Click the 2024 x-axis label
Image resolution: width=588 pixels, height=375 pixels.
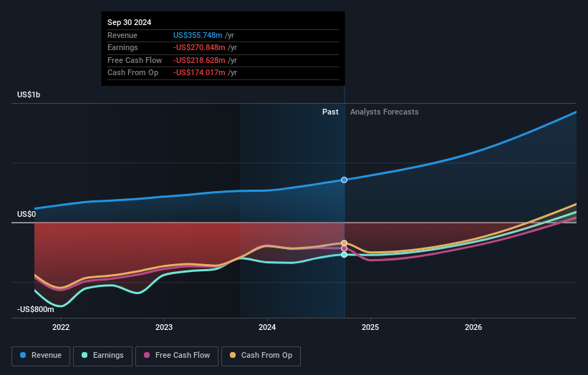(x=267, y=328)
